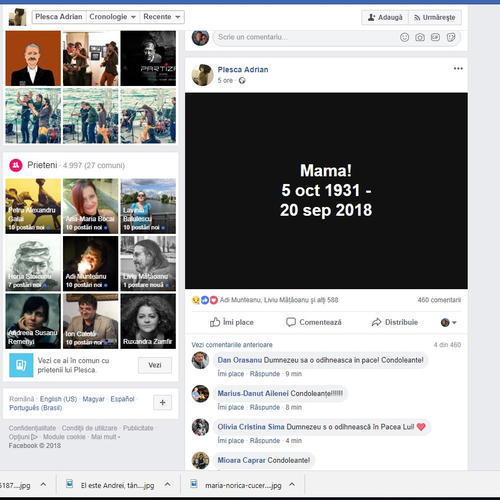Follow the profile with Urmărește
Screen dimensions: 500x500
click(435, 17)
